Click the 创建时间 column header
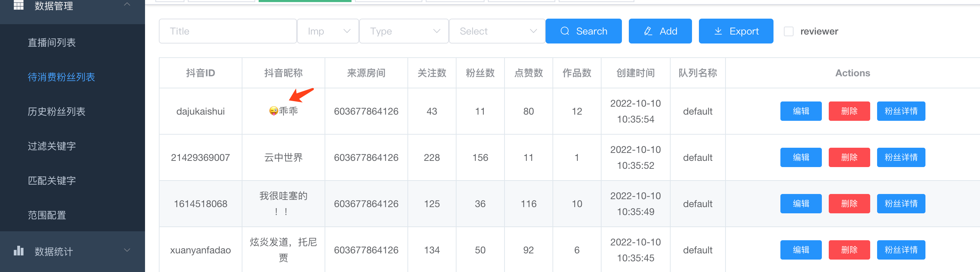 tap(635, 73)
